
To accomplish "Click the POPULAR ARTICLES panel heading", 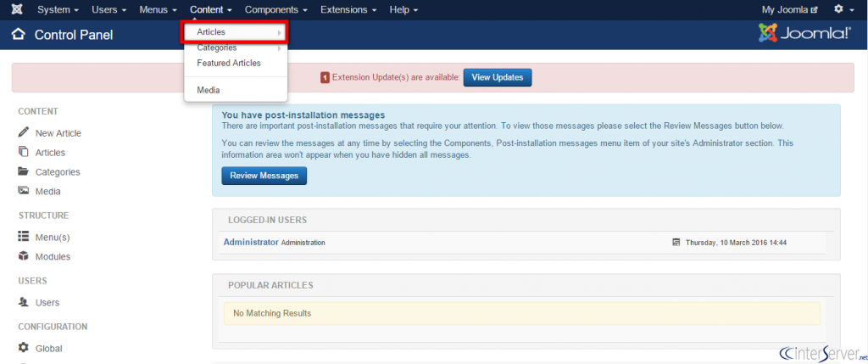I will (x=270, y=285).
